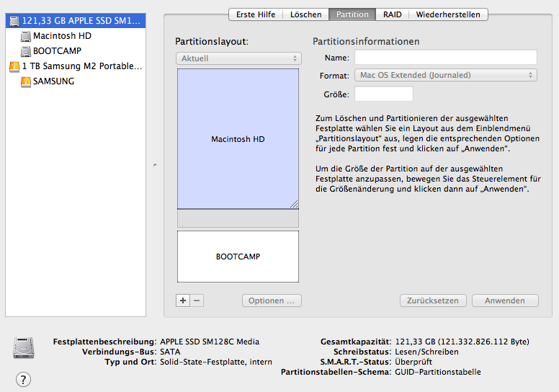The image size is (559, 392).
Task: Click the SAMSUNG volume icon in sidebar
Action: [x=26, y=81]
